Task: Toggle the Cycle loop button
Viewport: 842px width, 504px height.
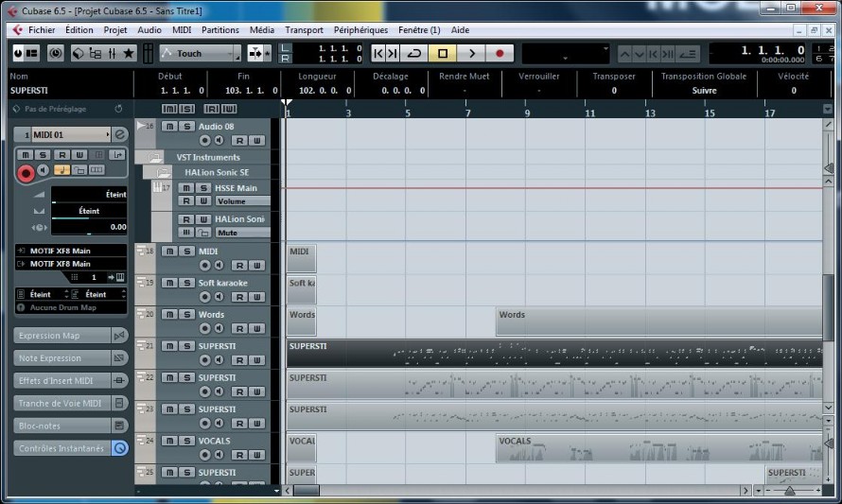Action: click(414, 53)
